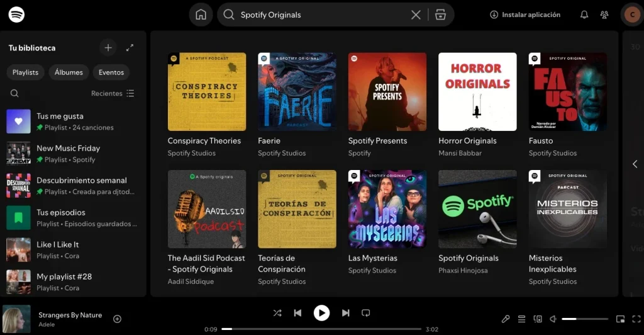Click Instalar aplicación
Viewport: 644px width, 335px height.
pyautogui.click(x=525, y=14)
